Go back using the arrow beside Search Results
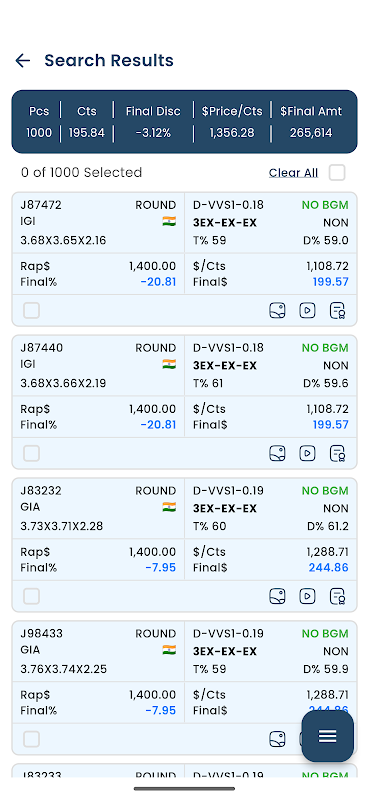This screenshot has width=369, height=800. pyautogui.click(x=22, y=61)
